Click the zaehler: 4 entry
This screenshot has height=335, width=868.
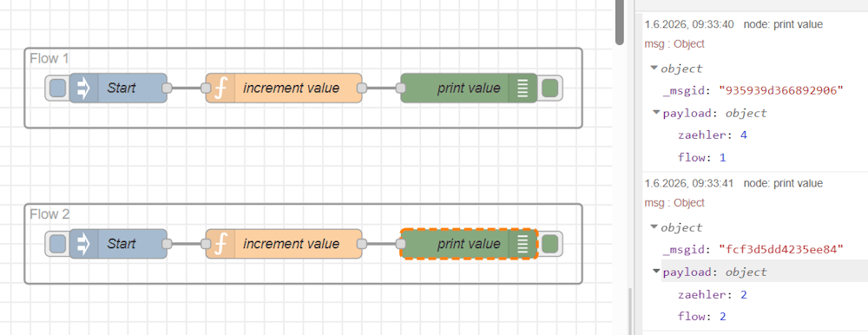pyautogui.click(x=713, y=135)
